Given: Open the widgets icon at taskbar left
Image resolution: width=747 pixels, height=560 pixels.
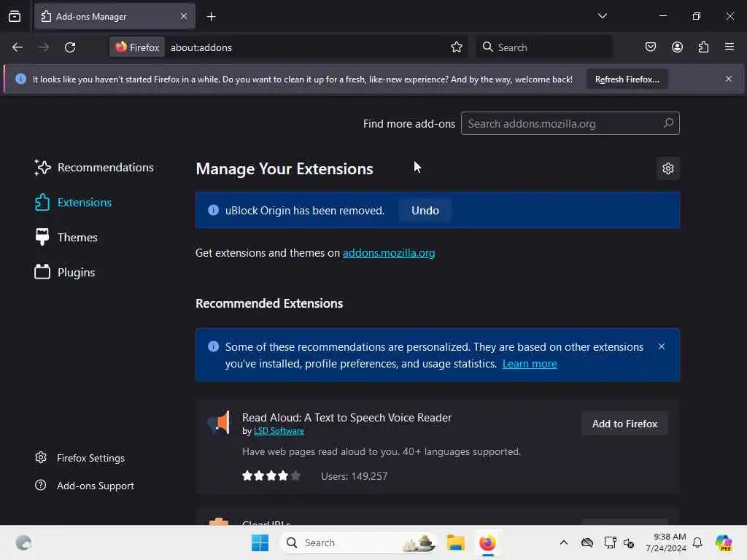Looking at the screenshot, I should (x=23, y=542).
